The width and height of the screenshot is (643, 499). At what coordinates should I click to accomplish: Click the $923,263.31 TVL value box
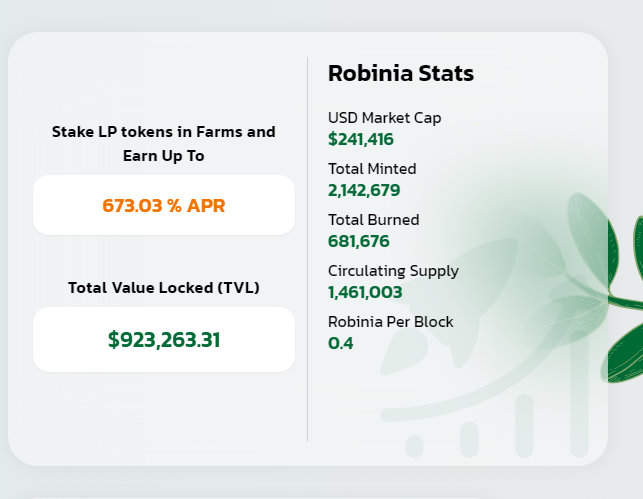click(164, 339)
